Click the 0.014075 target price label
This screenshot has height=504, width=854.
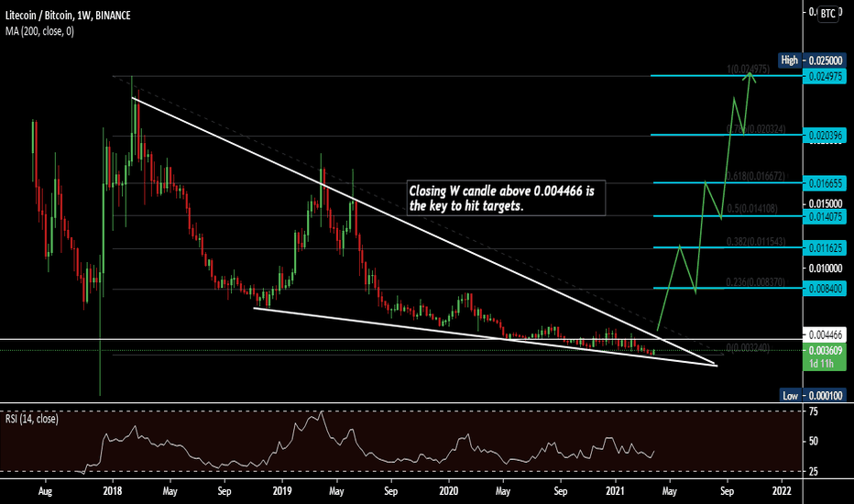pos(825,216)
